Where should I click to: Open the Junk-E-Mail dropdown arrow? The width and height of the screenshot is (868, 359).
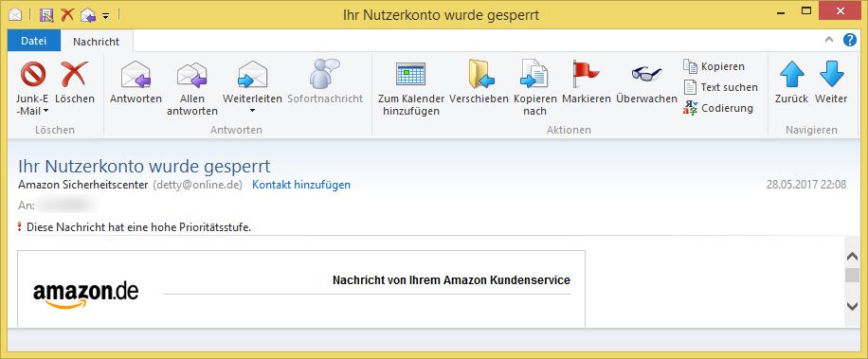point(45,111)
